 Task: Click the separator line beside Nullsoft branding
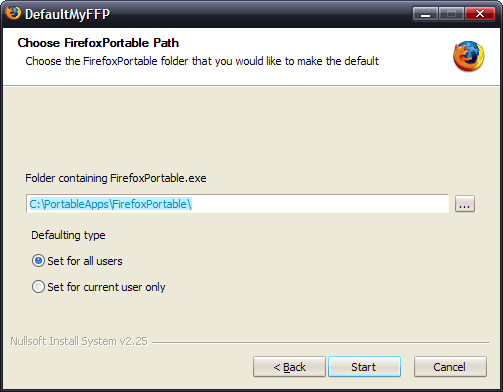tap(321, 342)
